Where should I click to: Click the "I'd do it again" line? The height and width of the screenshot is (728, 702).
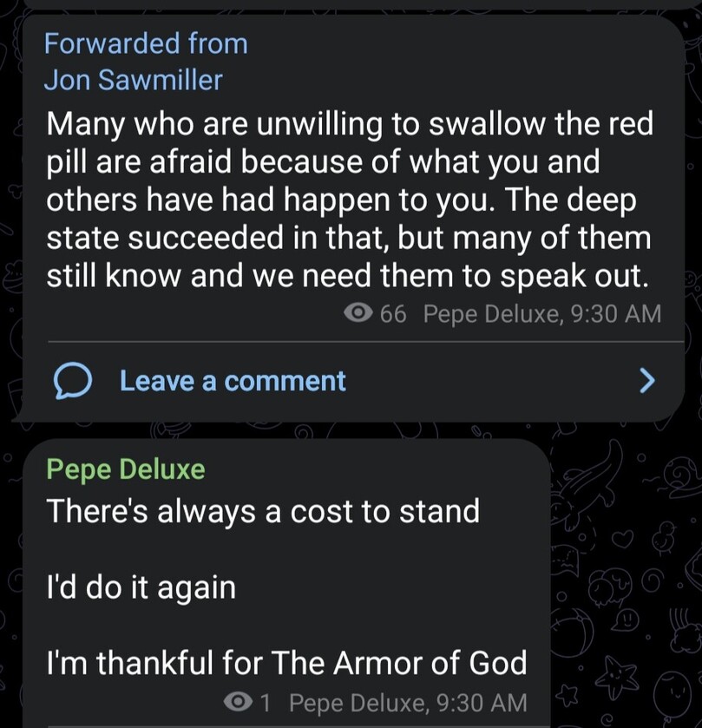(x=141, y=587)
